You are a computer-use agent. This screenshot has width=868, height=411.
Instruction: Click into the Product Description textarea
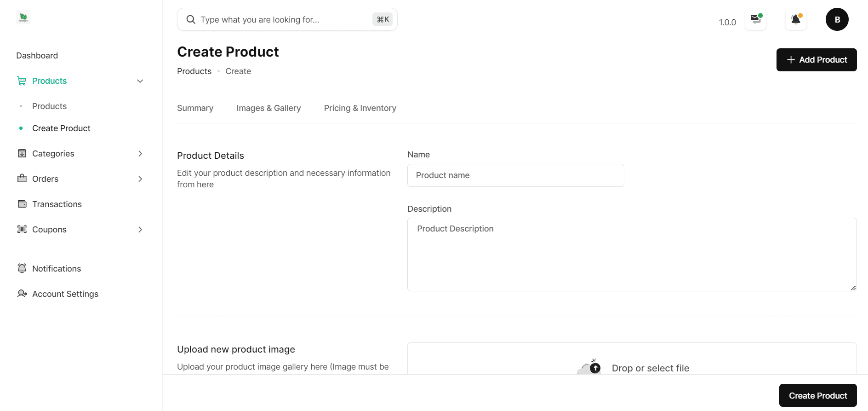(632, 255)
